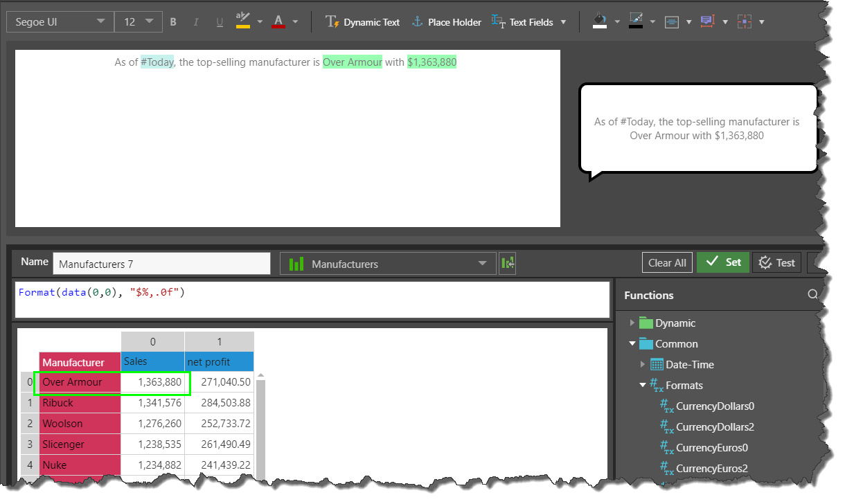Open the font family dropdown Segoe UI
This screenshot has width=845, height=504.
click(x=60, y=22)
